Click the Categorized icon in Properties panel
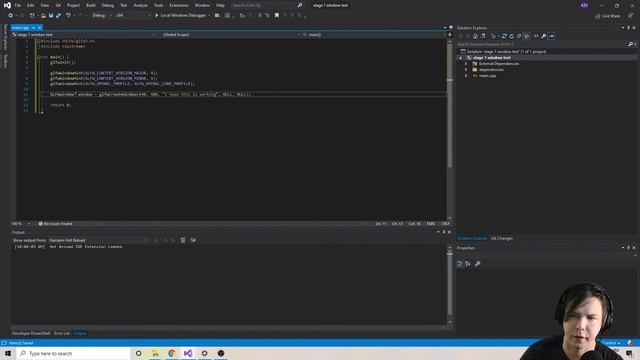640x360 pixels. pyautogui.click(x=460, y=264)
